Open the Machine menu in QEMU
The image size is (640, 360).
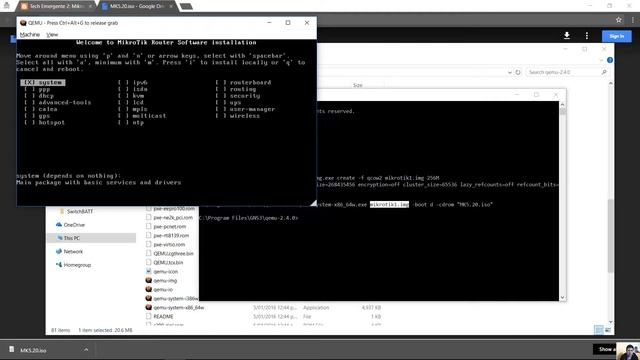[30, 35]
